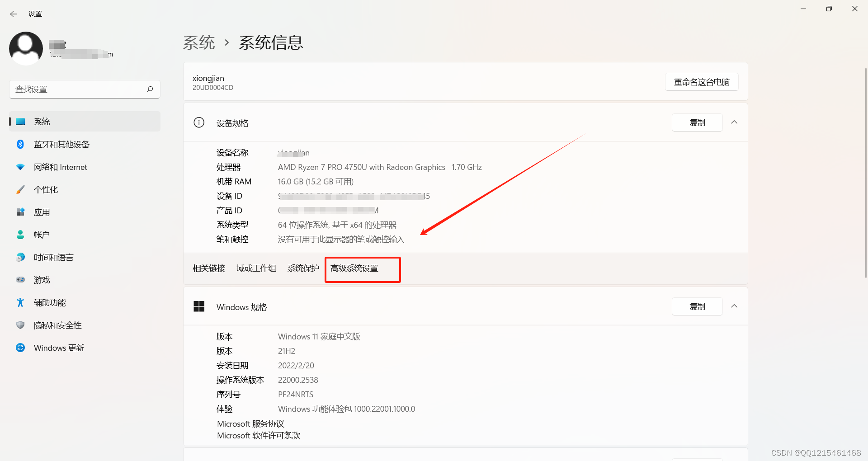The width and height of the screenshot is (868, 461).
Task: Select the 系统 monitor icon in sidebar
Action: [20, 122]
